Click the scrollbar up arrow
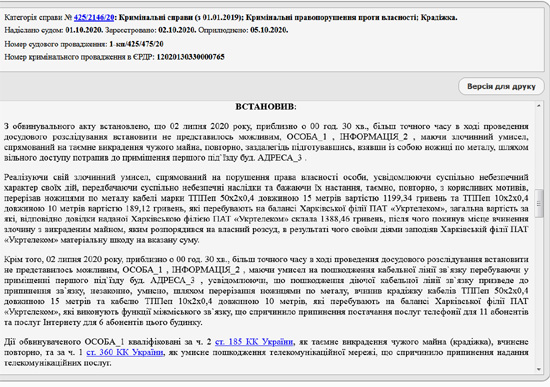Screen dimensions: 550x387 pos(539,106)
